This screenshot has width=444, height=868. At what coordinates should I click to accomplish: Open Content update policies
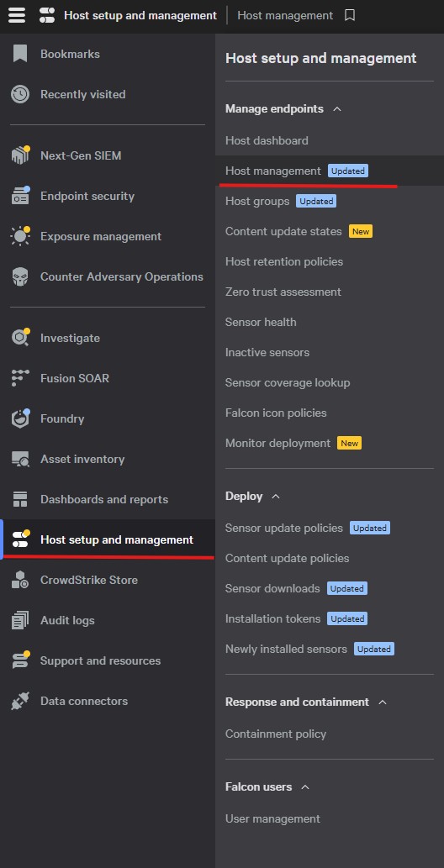point(287,559)
